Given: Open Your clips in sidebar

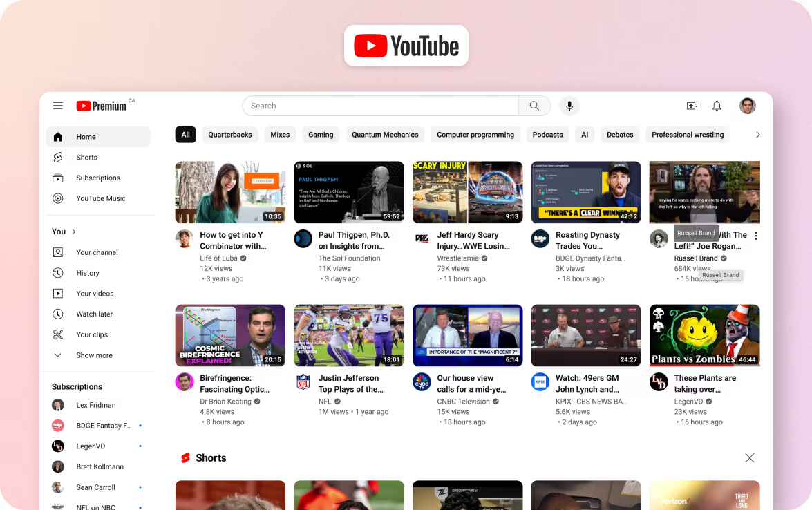Looking at the screenshot, I should (x=98, y=334).
